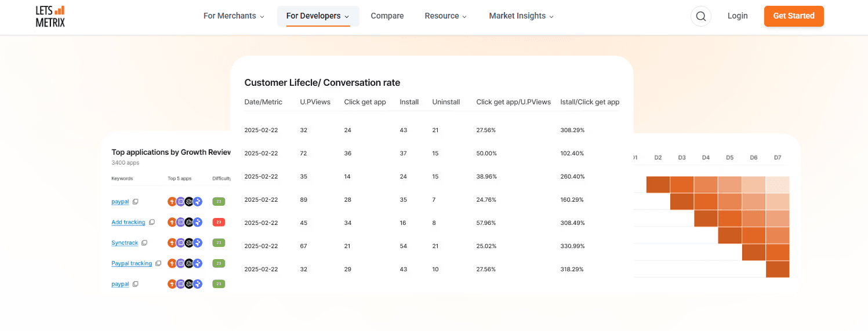868x331 pixels.
Task: Select the blue app icon in Paypal tracking row
Action: tap(198, 263)
